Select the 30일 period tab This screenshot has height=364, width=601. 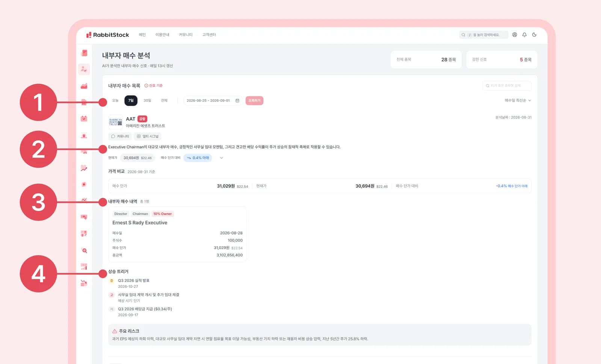pos(147,101)
